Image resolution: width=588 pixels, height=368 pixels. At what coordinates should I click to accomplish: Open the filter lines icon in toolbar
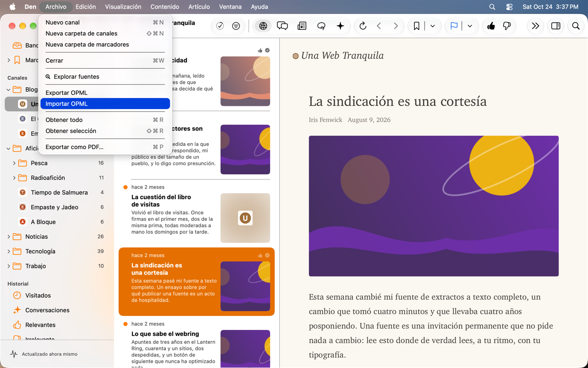[236, 26]
